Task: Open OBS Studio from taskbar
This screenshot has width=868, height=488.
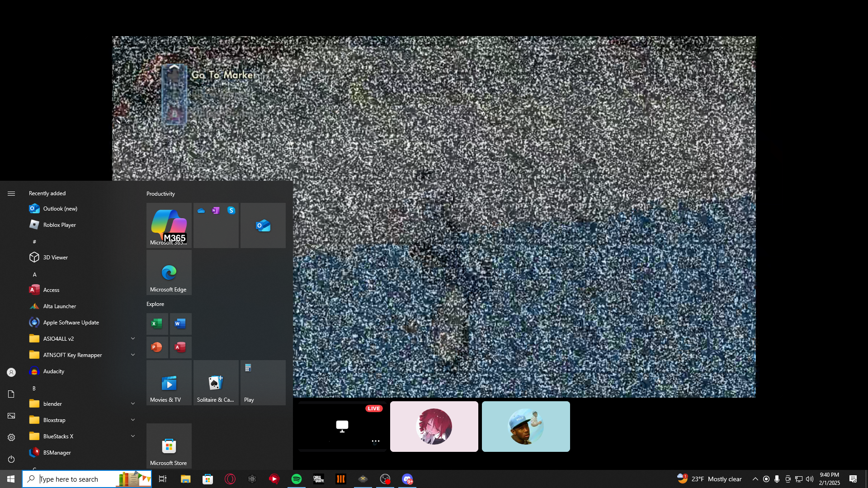Action: pos(385,479)
